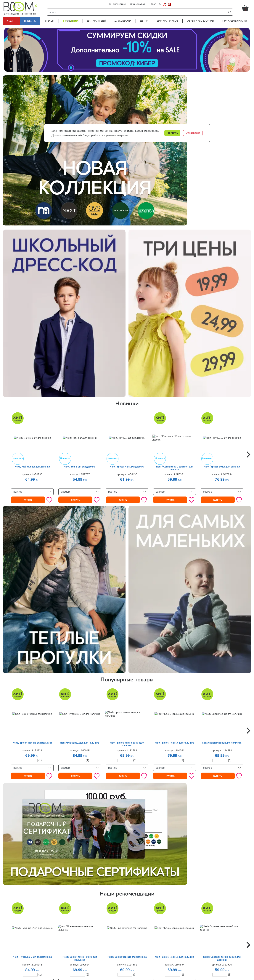254x980 pixels.
Task: Click OVS kids brand logo on banner
Action: pyautogui.click(x=94, y=210)
